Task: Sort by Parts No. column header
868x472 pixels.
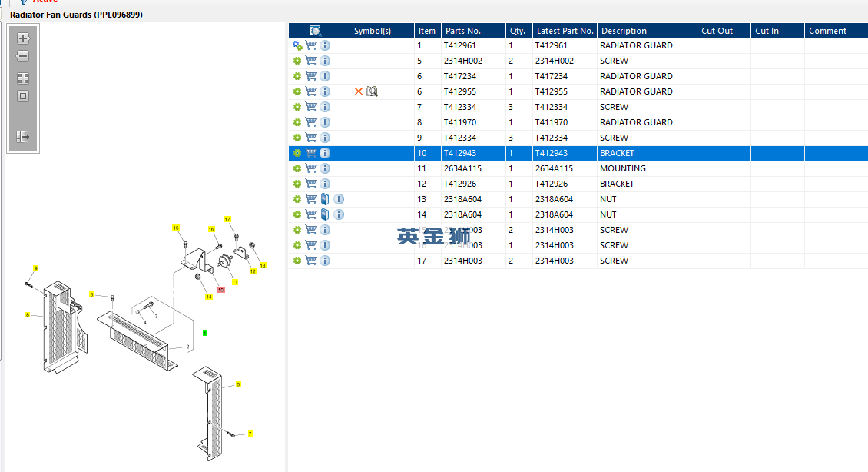Action: (463, 31)
